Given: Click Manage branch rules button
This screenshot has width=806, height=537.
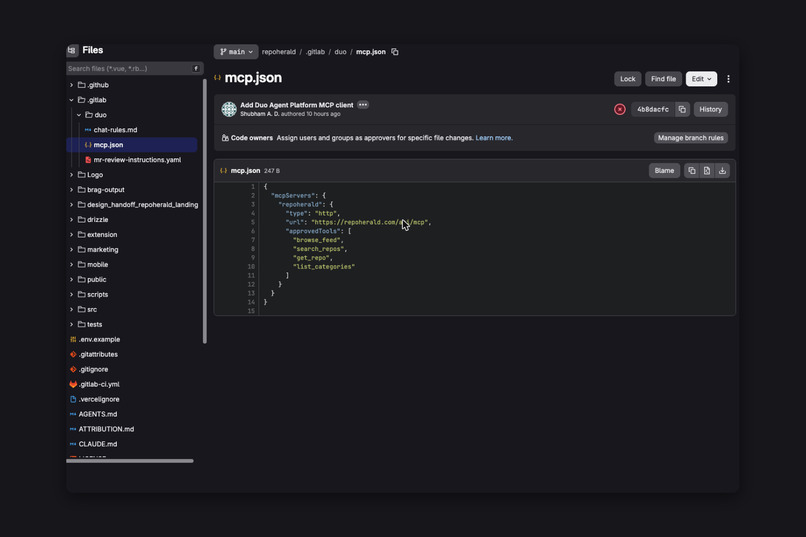Looking at the screenshot, I should (690, 138).
